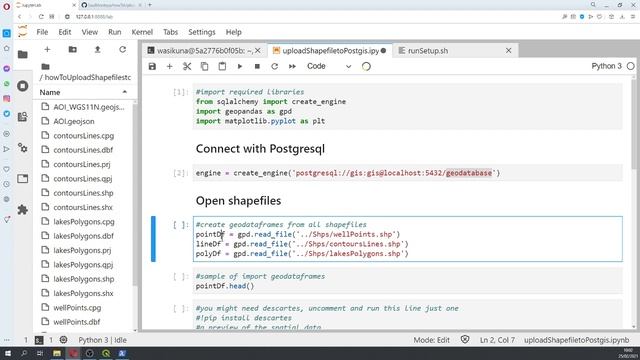
Task: Insert a cell below with plus icon
Action: click(169, 66)
